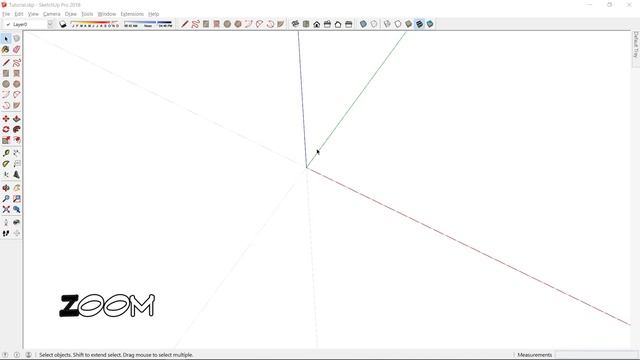Switch to Iso view in the Views toolbar
Viewport: 640px width, 360px height.
(x=295, y=24)
